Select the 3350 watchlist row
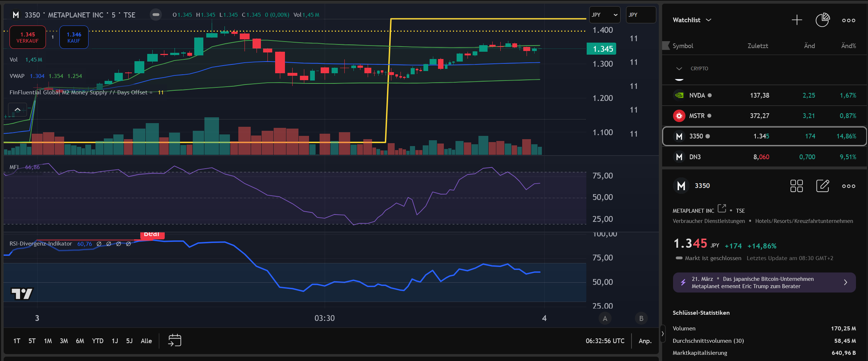The height and width of the screenshot is (361, 868). (764, 136)
